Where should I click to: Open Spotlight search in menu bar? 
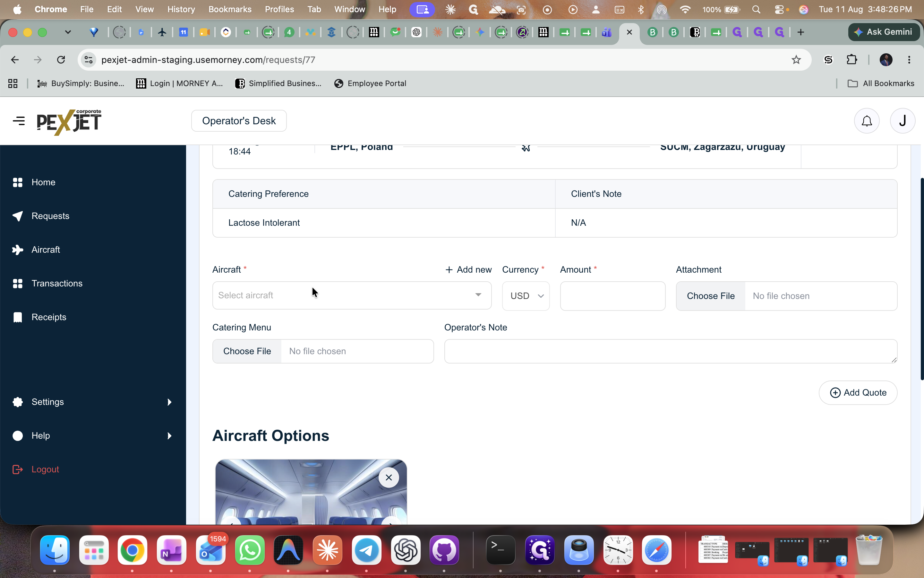point(756,9)
